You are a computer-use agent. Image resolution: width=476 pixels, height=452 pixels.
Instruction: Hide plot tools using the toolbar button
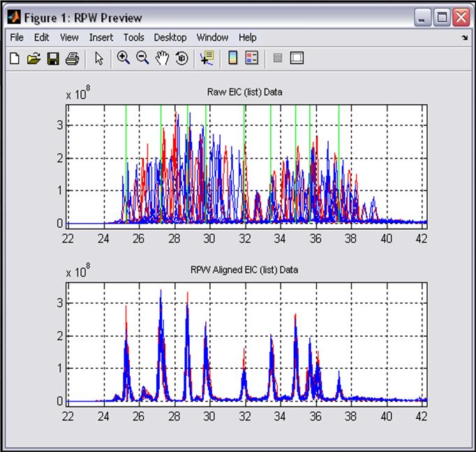(277, 59)
